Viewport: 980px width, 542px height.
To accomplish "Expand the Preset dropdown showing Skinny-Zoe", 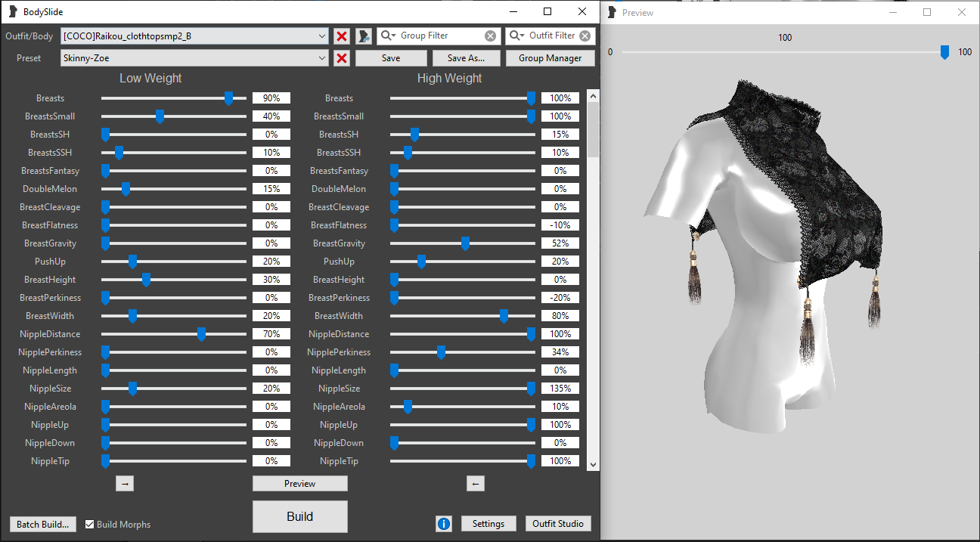I will 323,58.
